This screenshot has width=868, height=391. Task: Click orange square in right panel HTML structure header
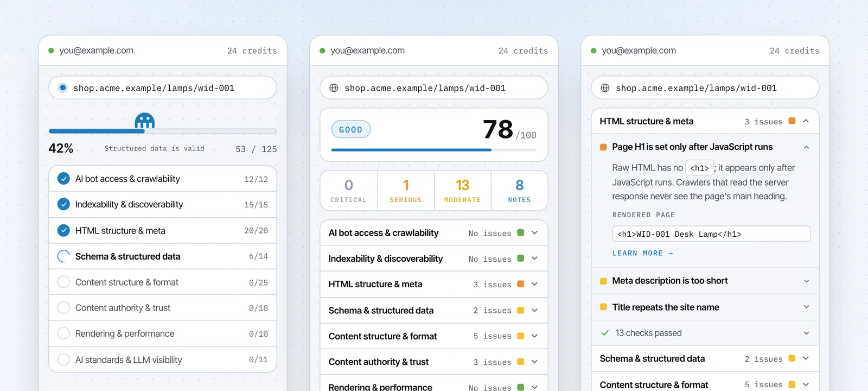[792, 121]
